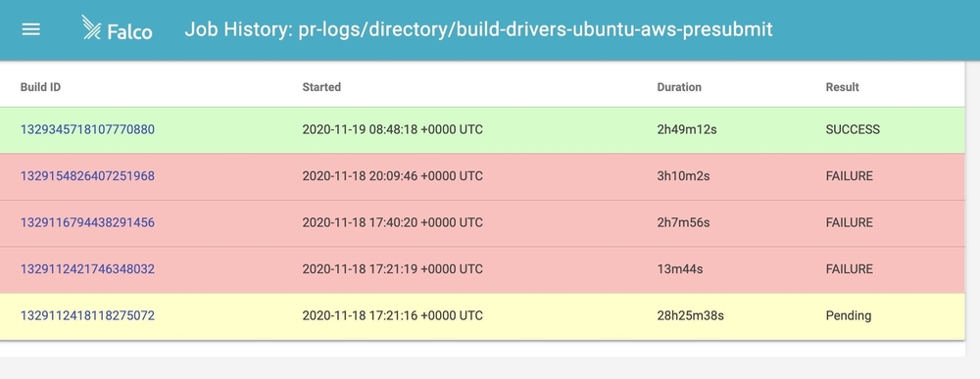Select the 2h49m12s duration cell
The height and width of the screenshot is (379, 980).
point(686,130)
